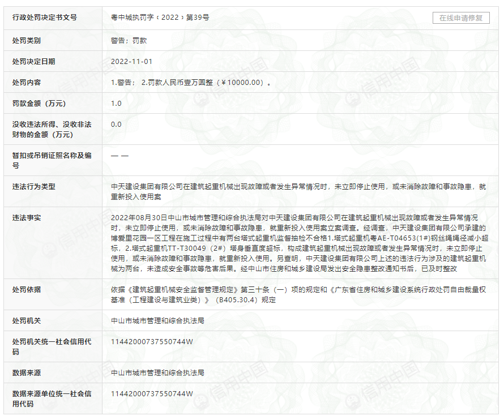This screenshot has height=420, width=504.
Task: Click the 处罚类别 label
Action: pyautogui.click(x=27, y=41)
